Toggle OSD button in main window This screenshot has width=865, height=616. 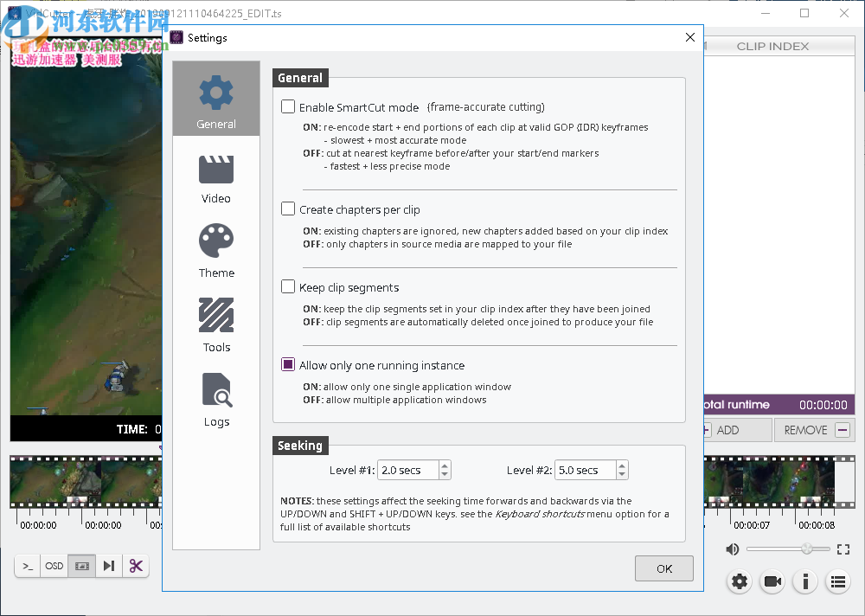[54, 566]
